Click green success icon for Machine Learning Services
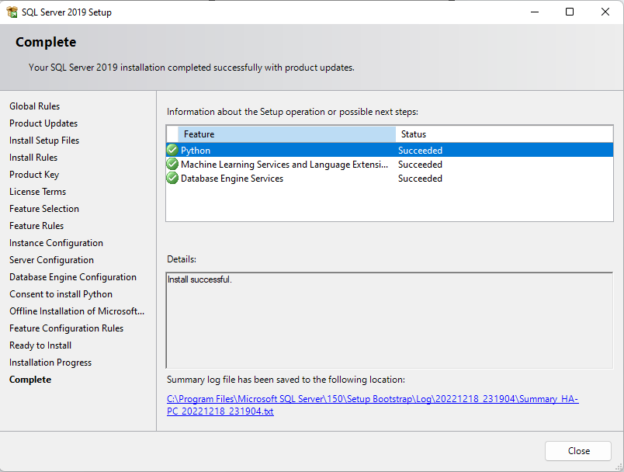This screenshot has height=472, width=624. [x=172, y=164]
